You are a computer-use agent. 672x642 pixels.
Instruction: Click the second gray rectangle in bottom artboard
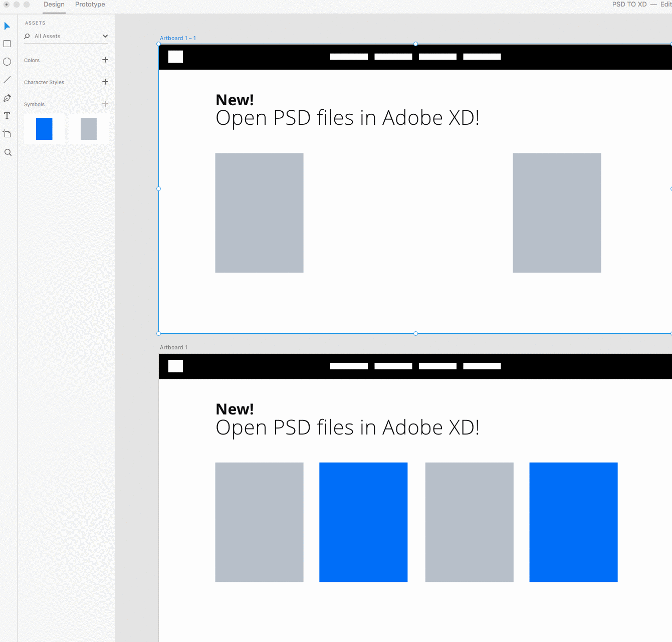[470, 522]
